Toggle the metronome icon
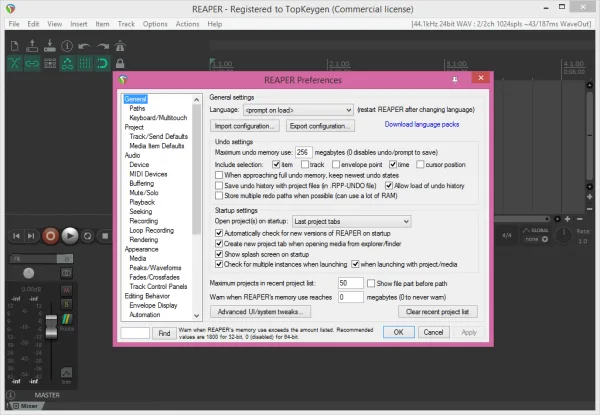 120,46
